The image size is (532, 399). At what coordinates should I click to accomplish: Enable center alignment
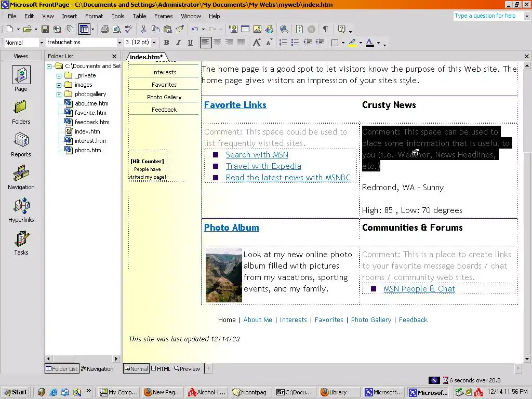217,43
